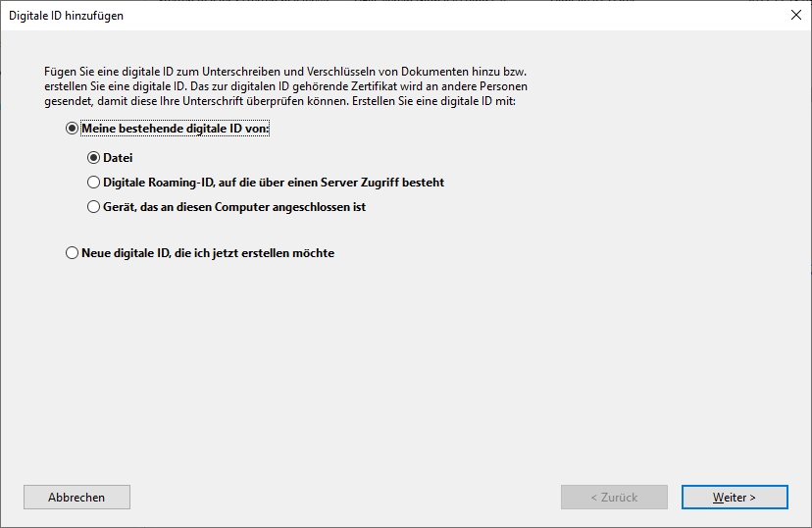Select the "Meine bestehende digitale ID von" radio button
The width and height of the screenshot is (812, 528).
pyautogui.click(x=72, y=129)
